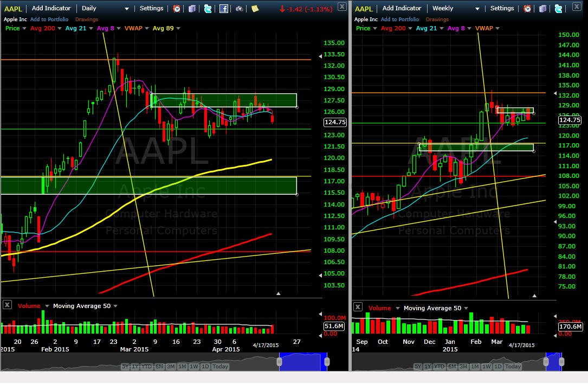Click white up-triangle marker at Daily chart bottom
588x384 pixels.
[278, 293]
